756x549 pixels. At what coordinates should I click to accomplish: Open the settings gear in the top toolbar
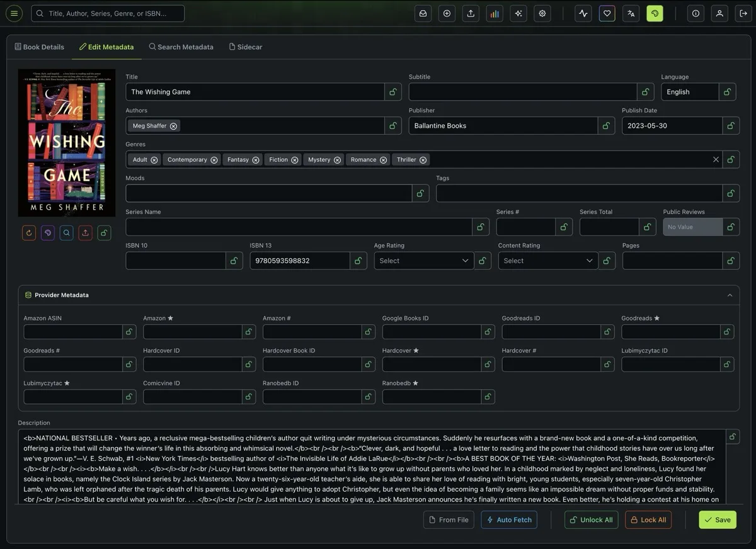point(542,13)
